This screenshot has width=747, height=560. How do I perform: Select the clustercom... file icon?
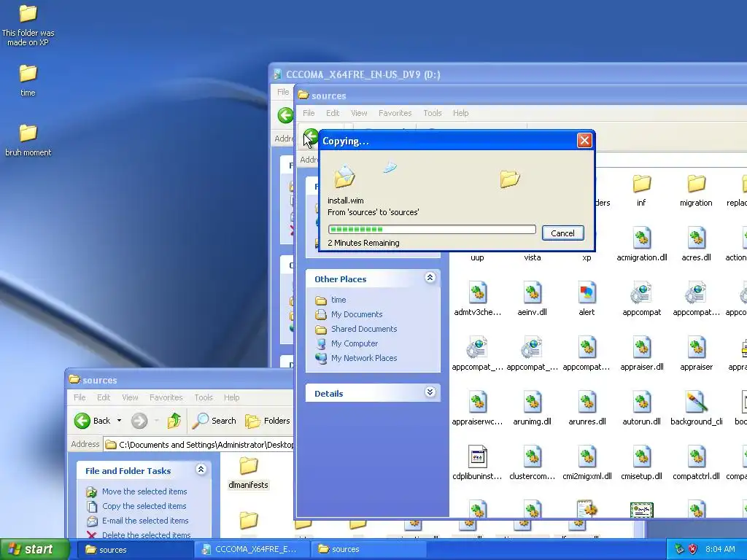click(532, 463)
